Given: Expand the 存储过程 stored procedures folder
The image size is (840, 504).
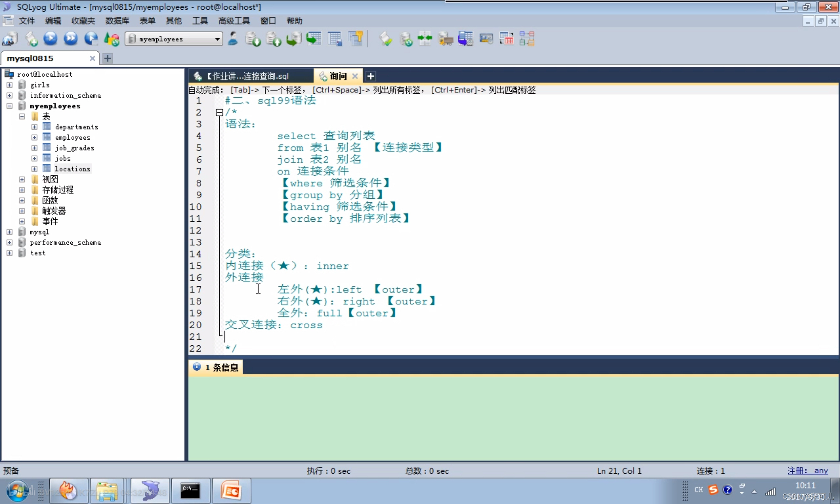Looking at the screenshot, I should (x=22, y=190).
